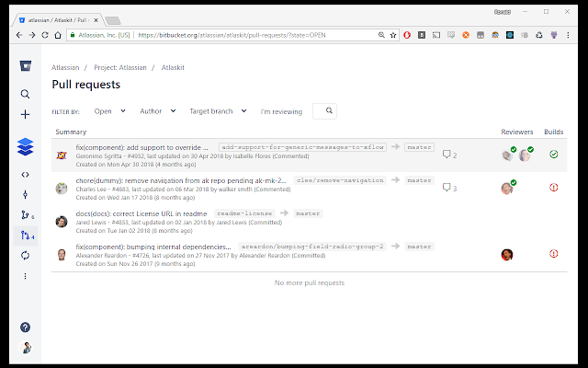Image resolution: width=588 pixels, height=368 pixels.
Task: Expand the Target branch filter dropdown
Action: pos(218,111)
